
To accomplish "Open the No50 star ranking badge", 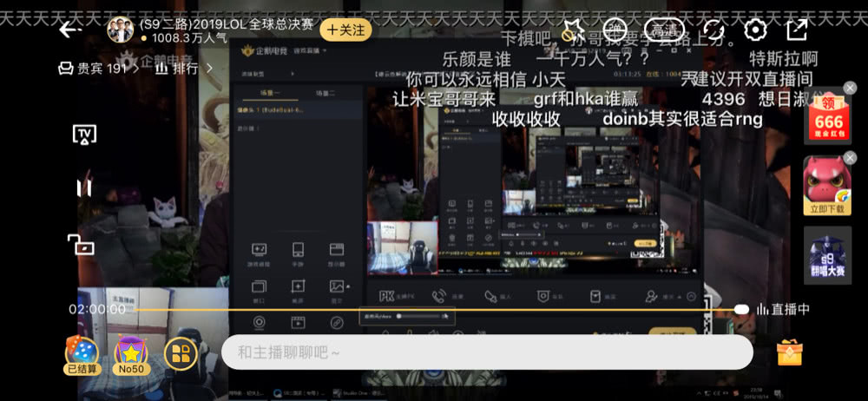I will point(131,356).
